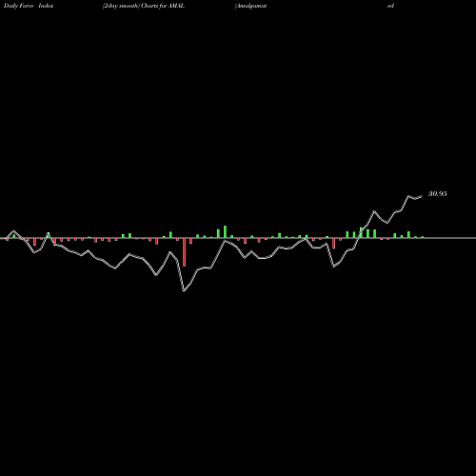Viewport: 476px width, 476px height.
Task: Click the lowest trough of the gray line
Action: point(184,290)
